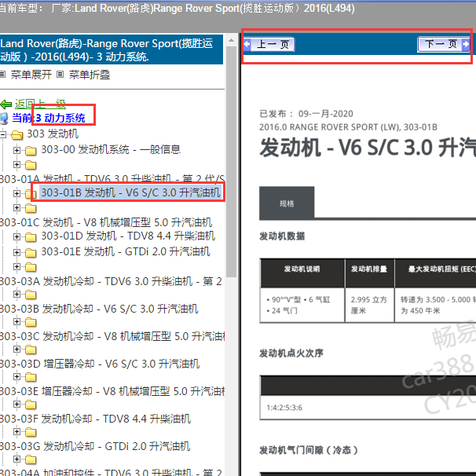Select the 303 发动机 tree item
Screen dimensions: 476x476
(x=53, y=134)
